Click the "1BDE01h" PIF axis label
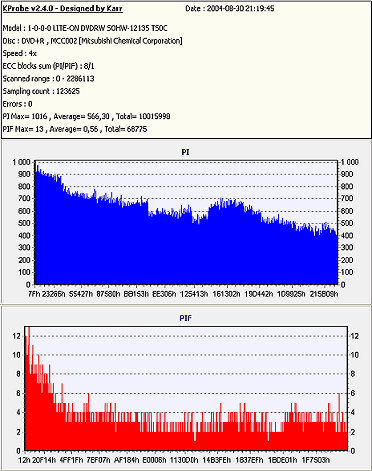 (x=283, y=460)
